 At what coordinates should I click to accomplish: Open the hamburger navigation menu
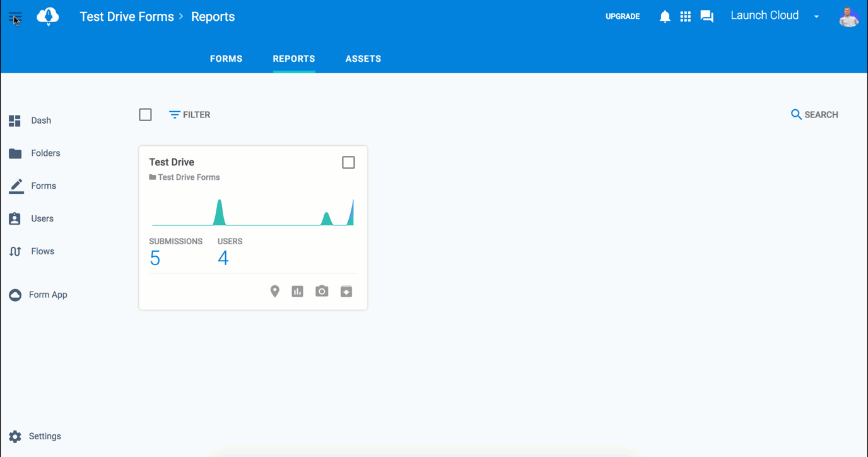(x=15, y=17)
